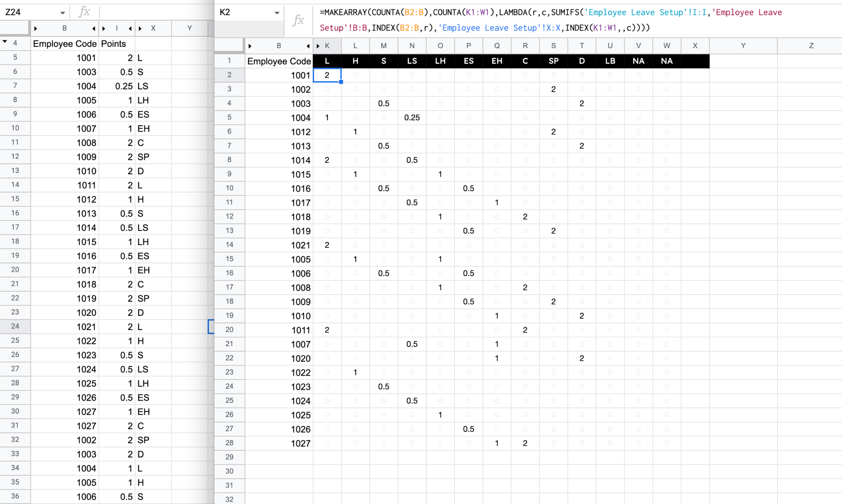Select selected cell K2 showing 2
Image resolution: width=842 pixels, height=504 pixels.
(x=327, y=75)
